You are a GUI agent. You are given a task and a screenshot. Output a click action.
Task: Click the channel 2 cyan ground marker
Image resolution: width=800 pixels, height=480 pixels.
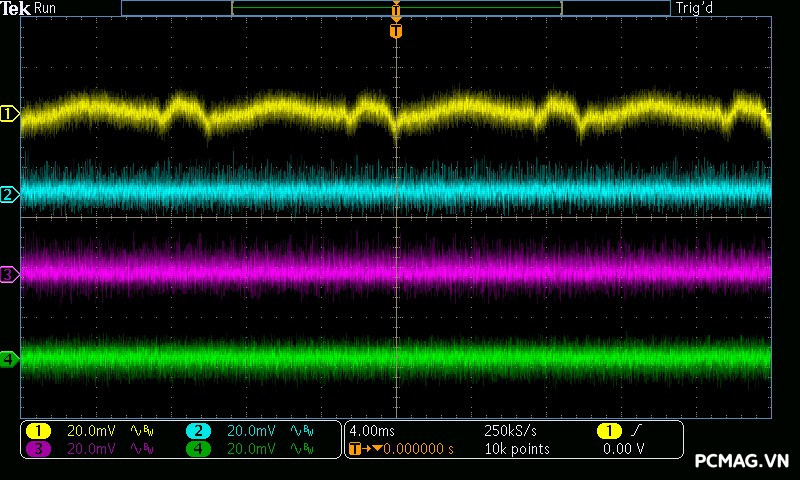[x=10, y=194]
